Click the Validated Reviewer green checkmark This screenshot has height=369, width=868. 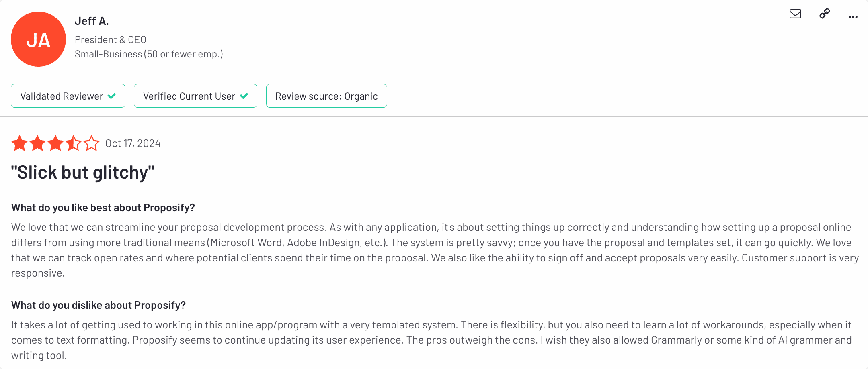[x=112, y=96]
